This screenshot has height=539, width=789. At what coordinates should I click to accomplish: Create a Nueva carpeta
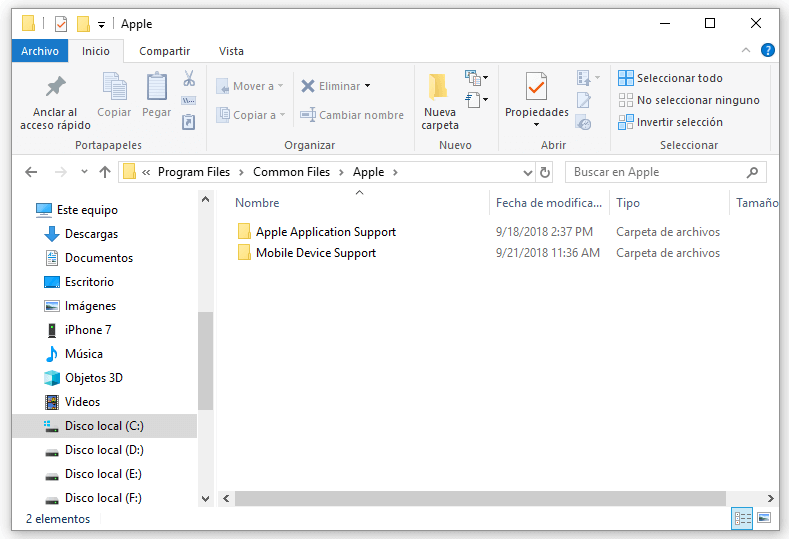[440, 102]
